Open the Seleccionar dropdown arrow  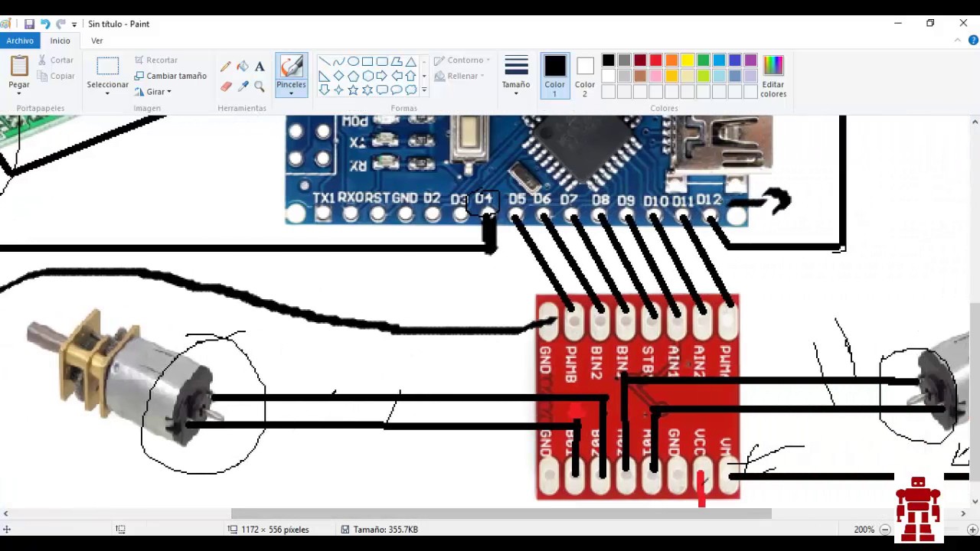(x=107, y=93)
